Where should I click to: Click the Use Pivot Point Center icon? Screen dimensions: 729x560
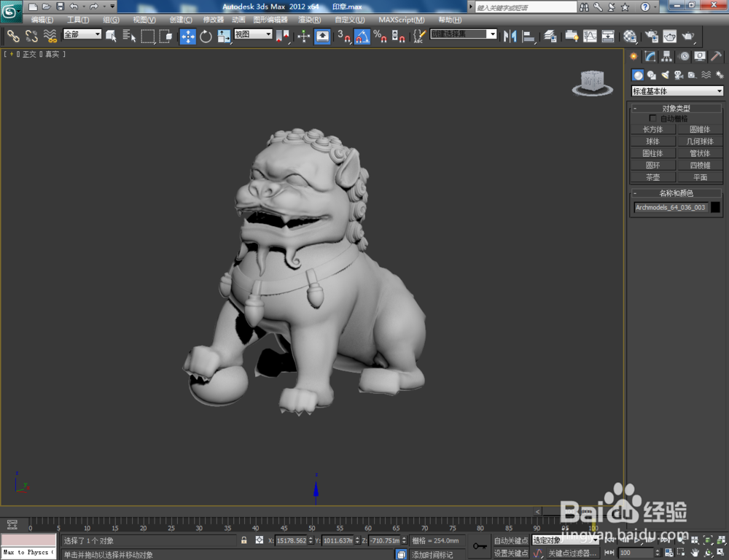[x=283, y=36]
